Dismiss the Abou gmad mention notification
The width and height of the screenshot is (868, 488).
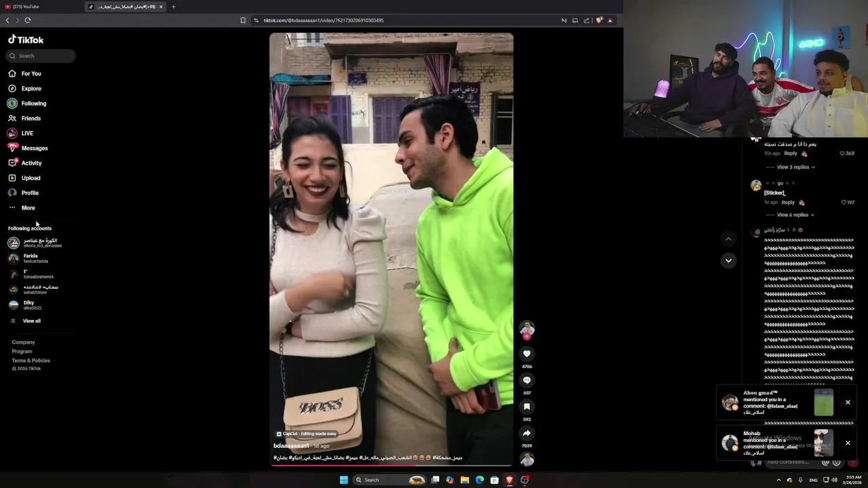coord(848,403)
